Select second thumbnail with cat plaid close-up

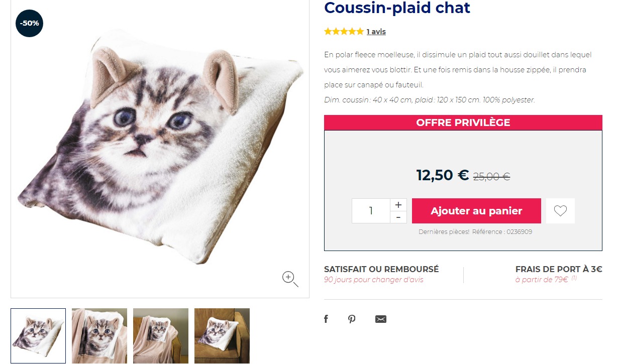pyautogui.click(x=99, y=335)
